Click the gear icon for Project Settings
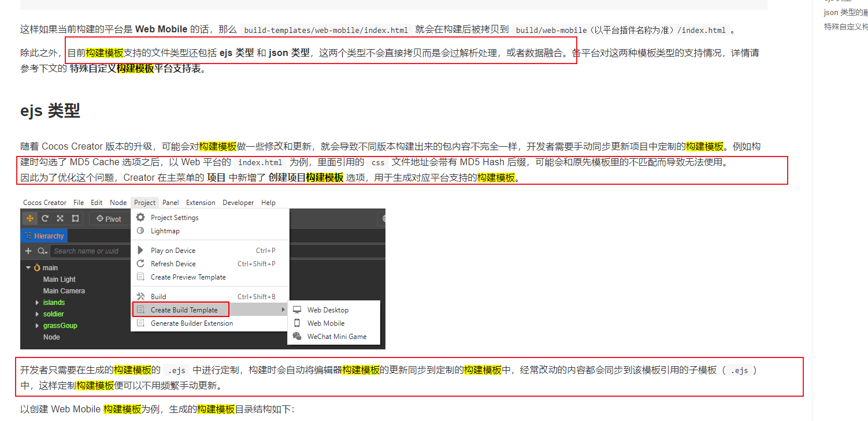 pos(140,218)
